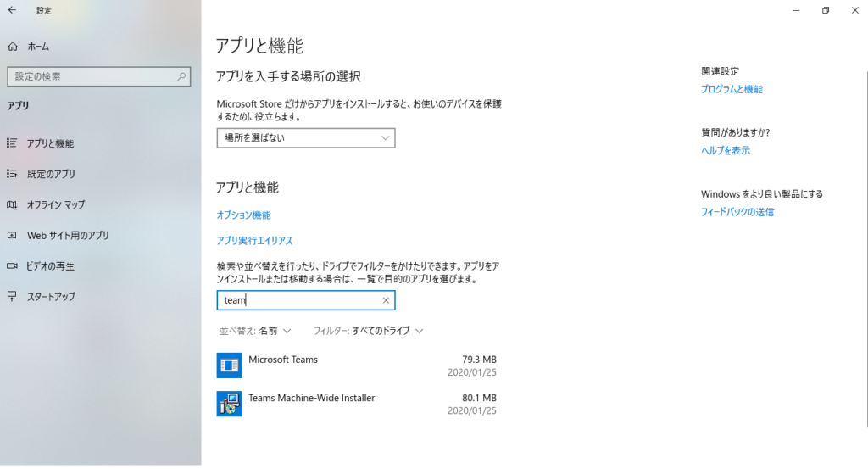
Task: Click the 79.3 MB size value
Action: click(480, 360)
